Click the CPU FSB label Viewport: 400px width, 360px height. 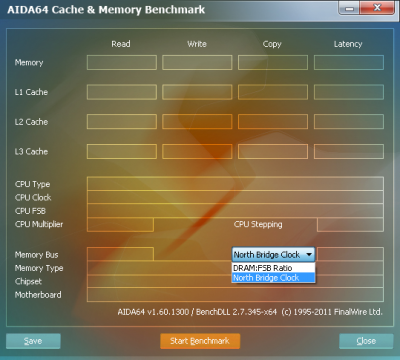tap(30, 211)
